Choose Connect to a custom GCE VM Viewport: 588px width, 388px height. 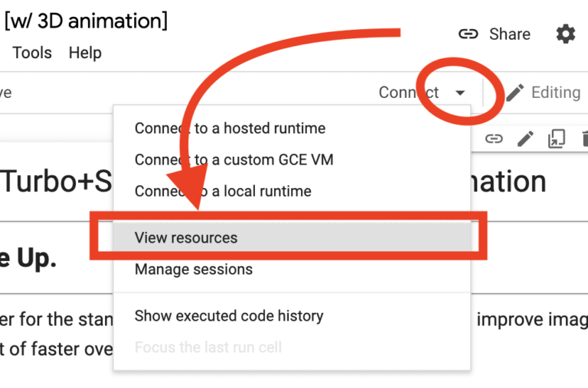pos(234,160)
